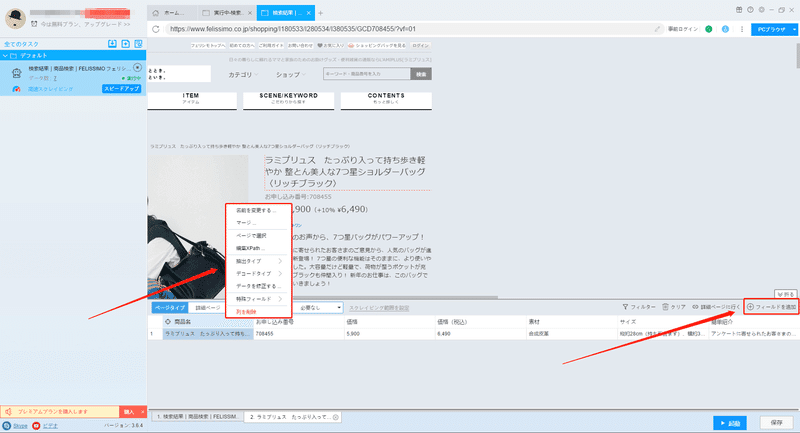Click the gift icon in title bar
This screenshot has width=800, height=433.
click(x=739, y=10)
